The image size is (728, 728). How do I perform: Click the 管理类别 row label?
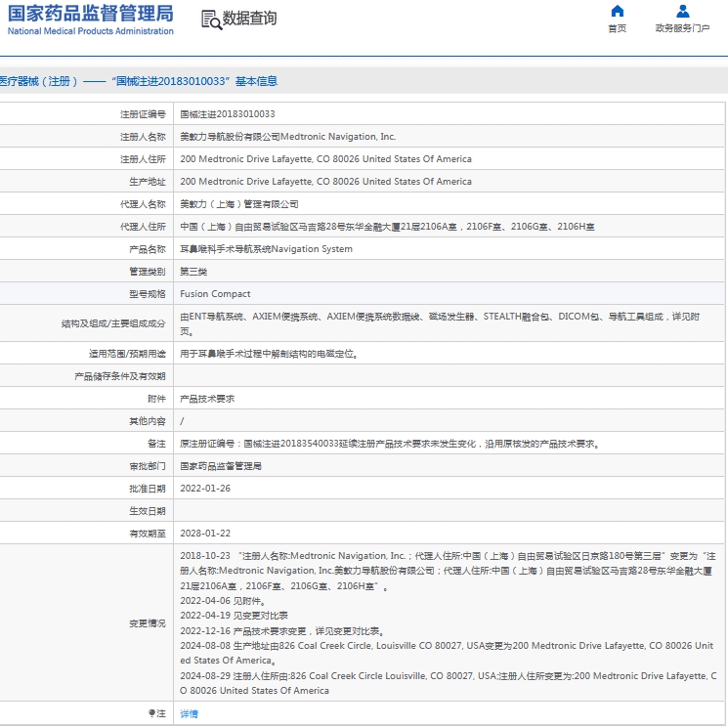148,272
